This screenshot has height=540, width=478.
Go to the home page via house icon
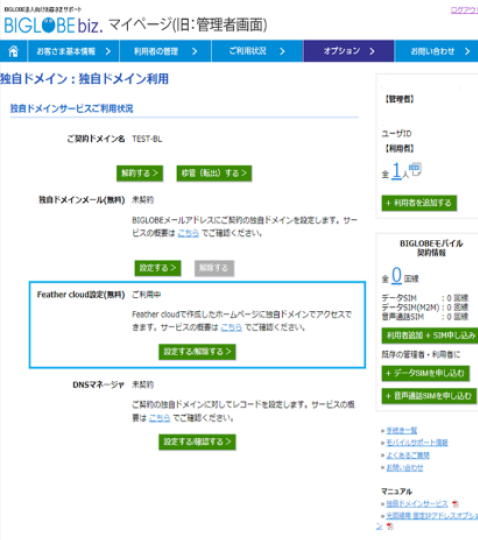13,51
